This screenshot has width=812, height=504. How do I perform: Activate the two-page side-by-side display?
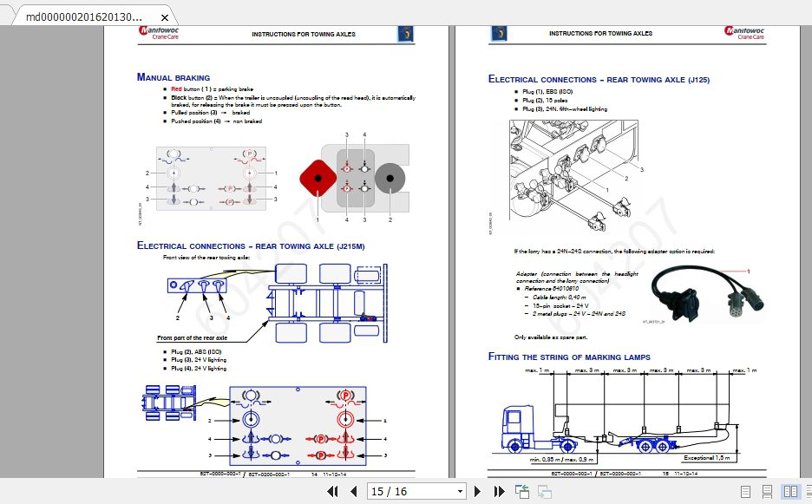pyautogui.click(x=790, y=491)
